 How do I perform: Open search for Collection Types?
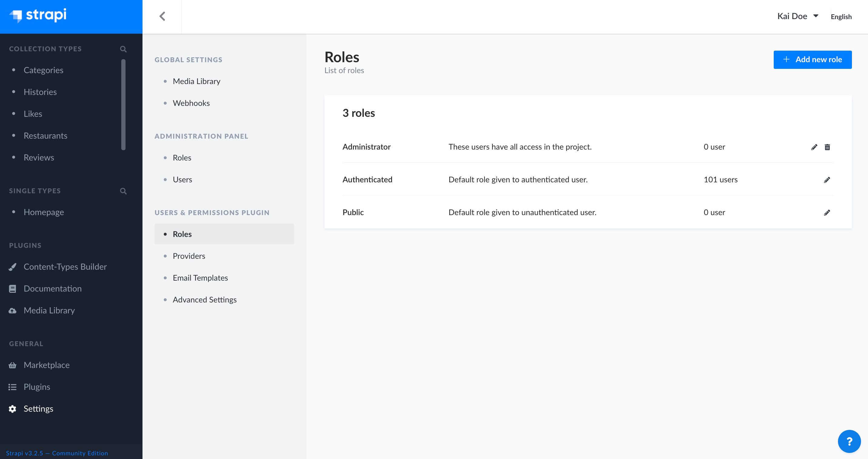[x=123, y=49]
